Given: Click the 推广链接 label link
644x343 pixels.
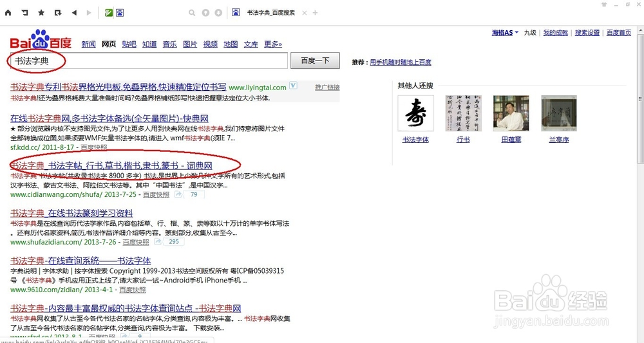Looking at the screenshot, I should point(327,87).
